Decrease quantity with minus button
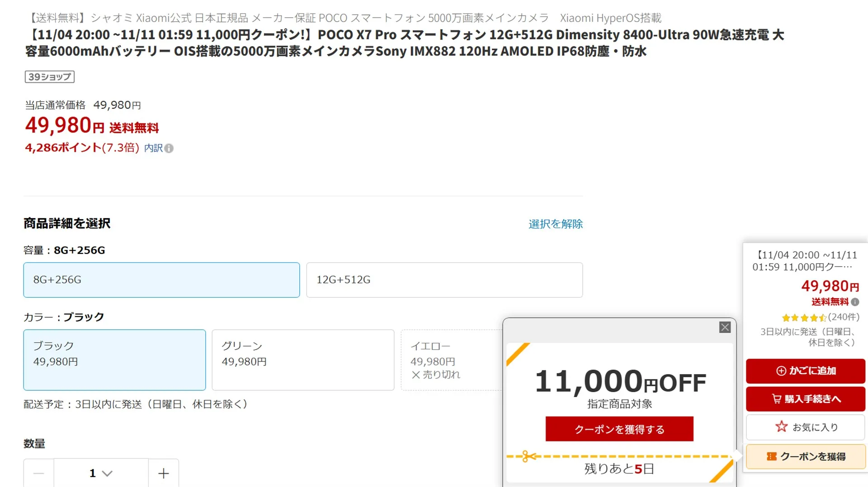This screenshot has width=868, height=487. pyautogui.click(x=39, y=473)
